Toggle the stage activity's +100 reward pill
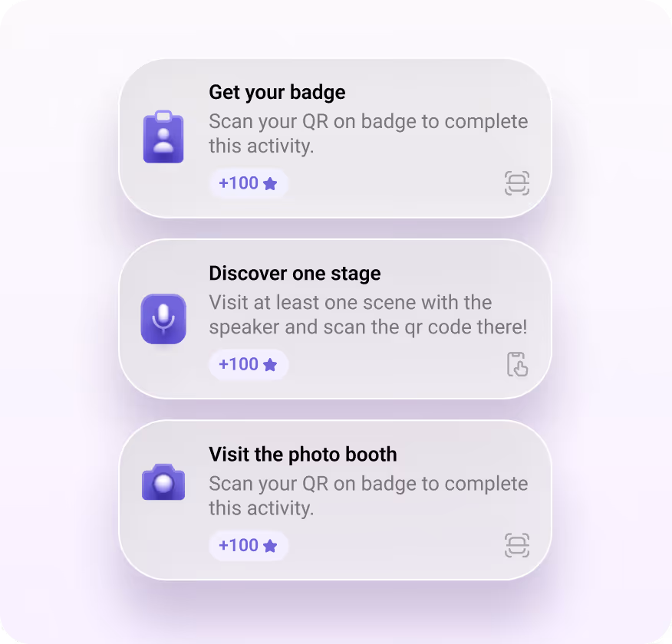This screenshot has width=672, height=644. pos(249,363)
